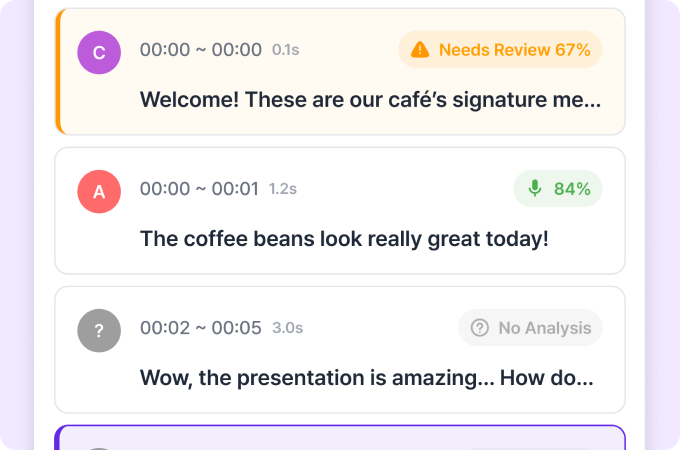Click the 0.1s duration label
Image resolution: width=680 pixels, height=450 pixels.
click(x=285, y=50)
